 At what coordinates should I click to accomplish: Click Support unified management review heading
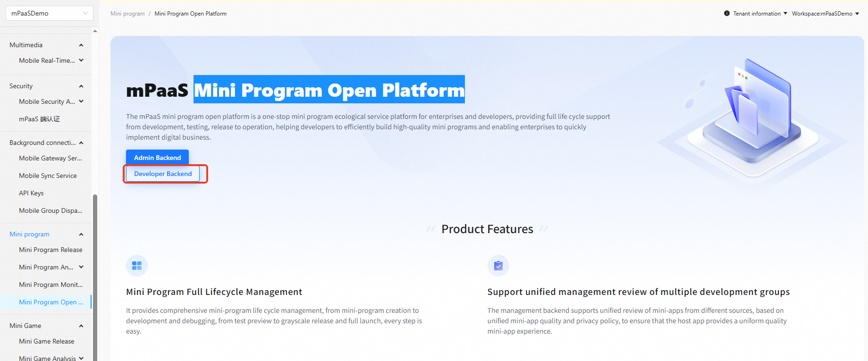point(639,292)
